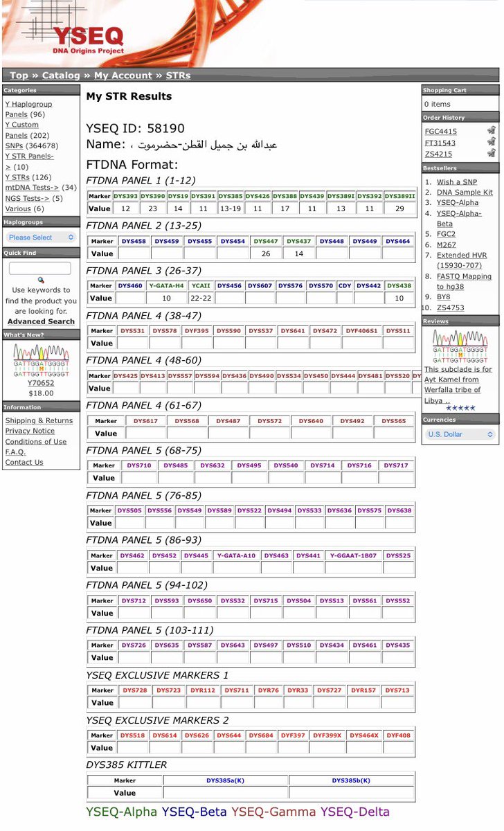Open the Privacy Notice link

pyautogui.click(x=30, y=431)
